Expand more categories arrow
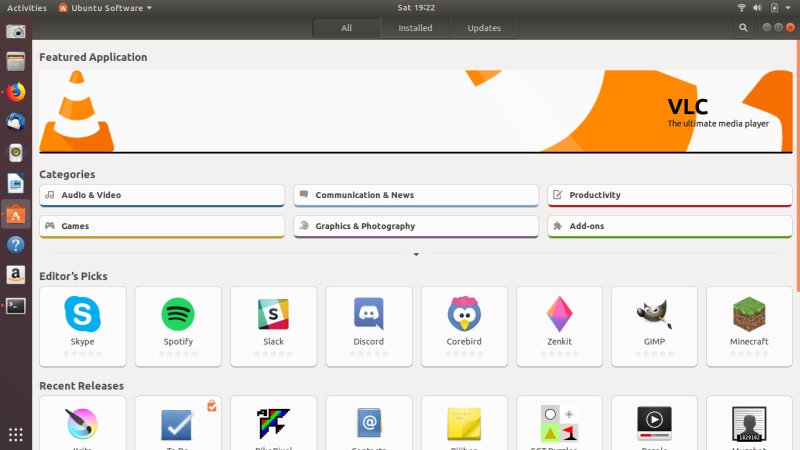This screenshot has height=450, width=800. point(416,254)
